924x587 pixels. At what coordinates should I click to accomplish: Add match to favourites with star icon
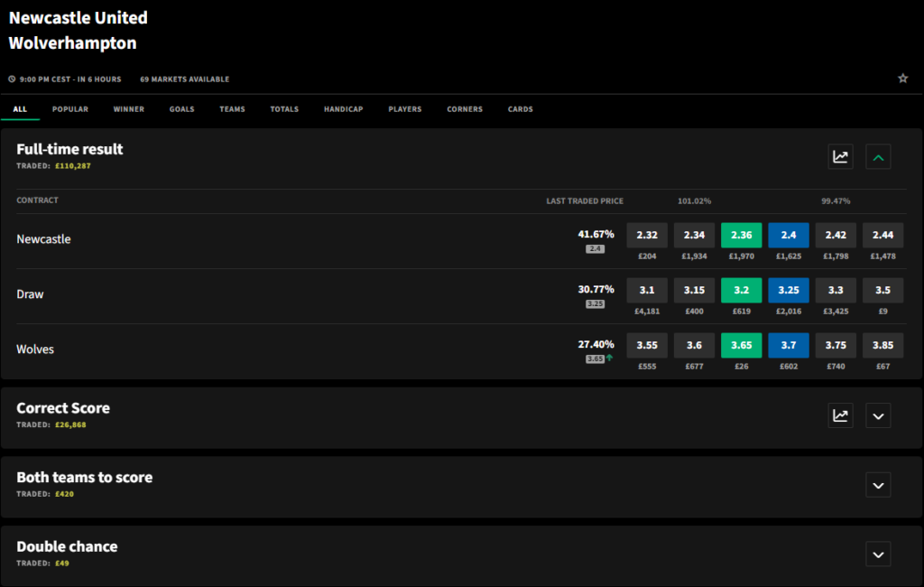(x=902, y=79)
